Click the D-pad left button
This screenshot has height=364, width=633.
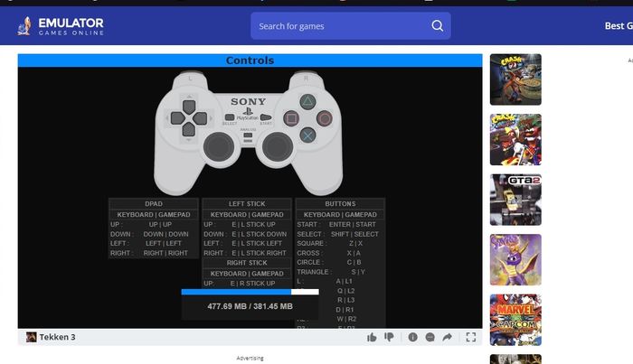pyautogui.click(x=177, y=118)
